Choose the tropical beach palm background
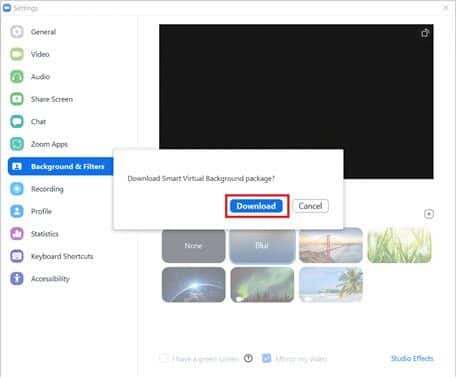Viewport: 456px width, 378px height. click(x=331, y=285)
